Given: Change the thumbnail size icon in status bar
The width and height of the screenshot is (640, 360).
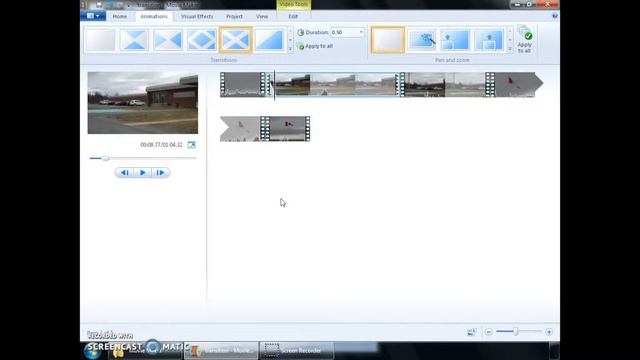Looking at the screenshot, I should coord(472,332).
